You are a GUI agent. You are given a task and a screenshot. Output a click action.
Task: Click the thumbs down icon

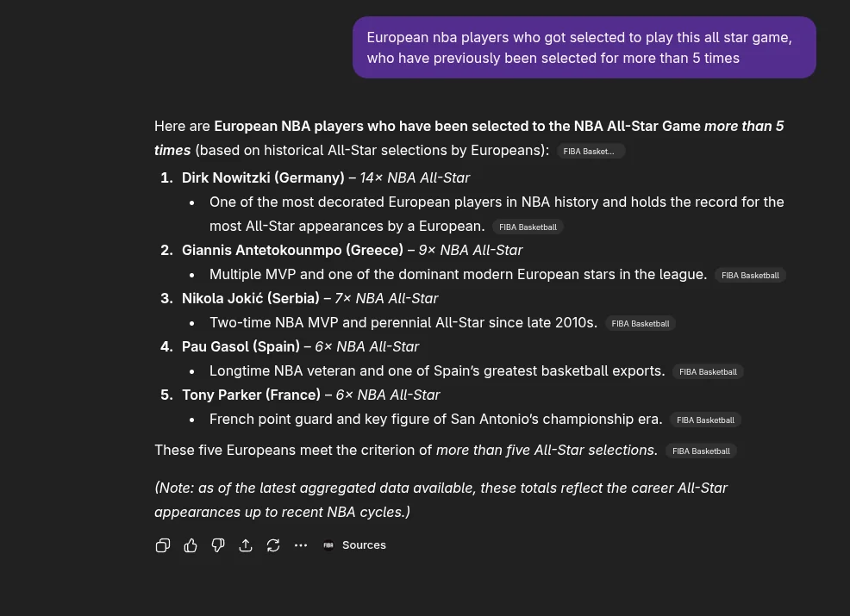pyautogui.click(x=218, y=545)
